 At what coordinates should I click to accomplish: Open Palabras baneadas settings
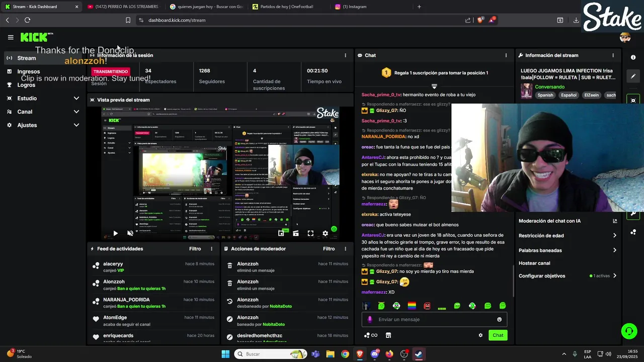point(568,250)
